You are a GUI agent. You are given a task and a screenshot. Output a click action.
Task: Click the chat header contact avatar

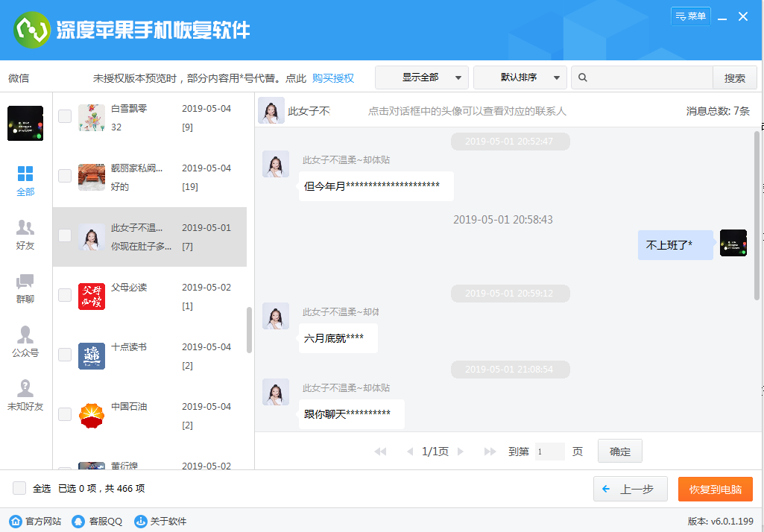tap(271, 110)
